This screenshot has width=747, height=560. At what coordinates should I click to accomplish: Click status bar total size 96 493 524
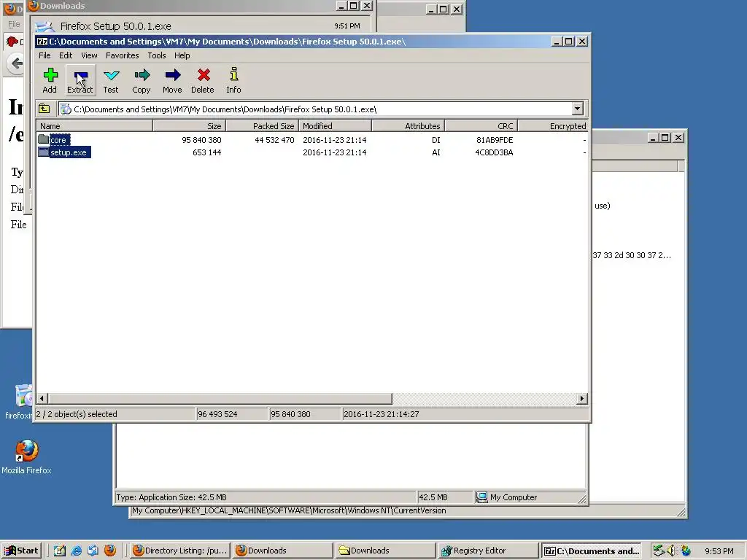tap(217, 414)
